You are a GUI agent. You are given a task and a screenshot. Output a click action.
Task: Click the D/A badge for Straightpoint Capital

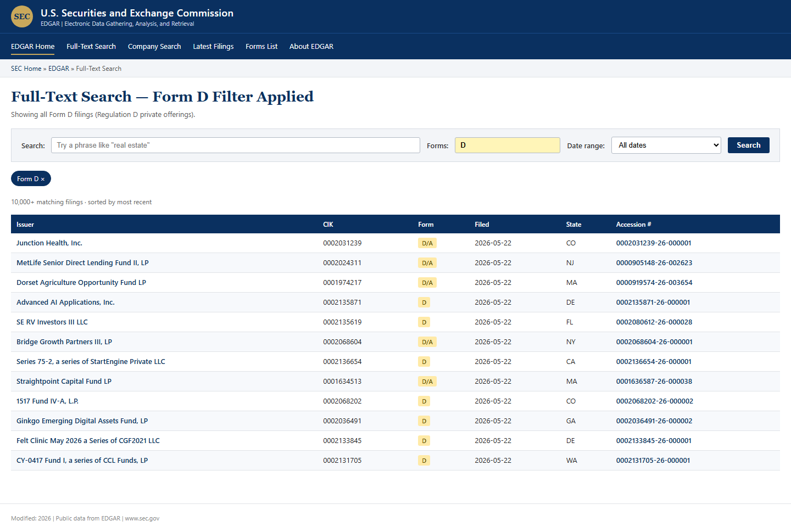coord(427,382)
